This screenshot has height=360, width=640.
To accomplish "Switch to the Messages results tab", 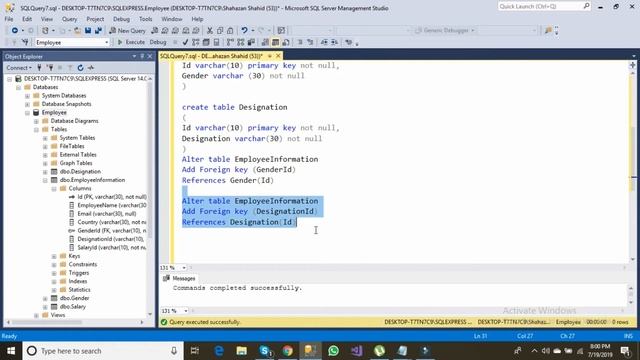I will [179, 278].
